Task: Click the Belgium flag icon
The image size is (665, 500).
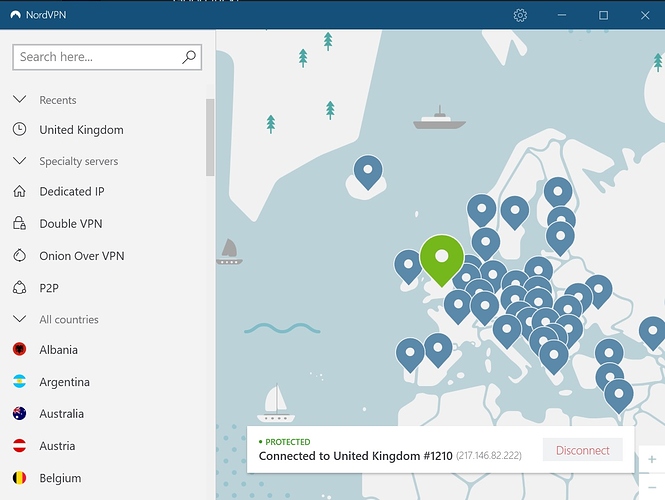Action: [20, 478]
